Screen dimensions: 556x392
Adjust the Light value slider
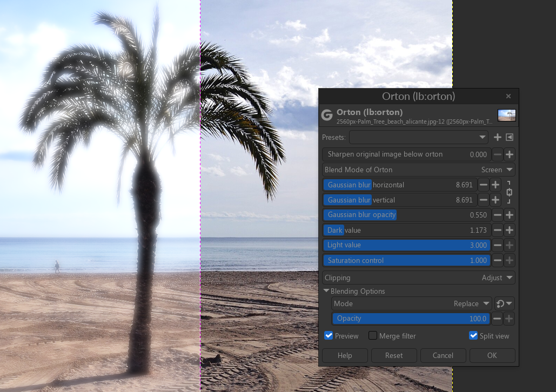coord(407,245)
